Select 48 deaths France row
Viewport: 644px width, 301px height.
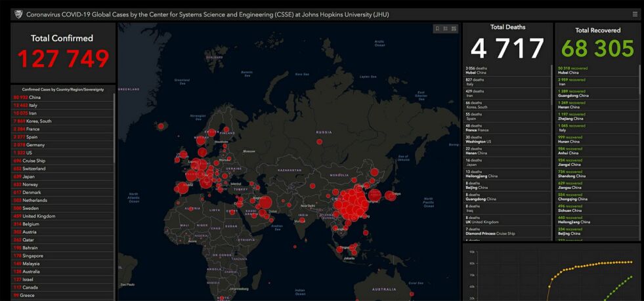tap(507, 128)
